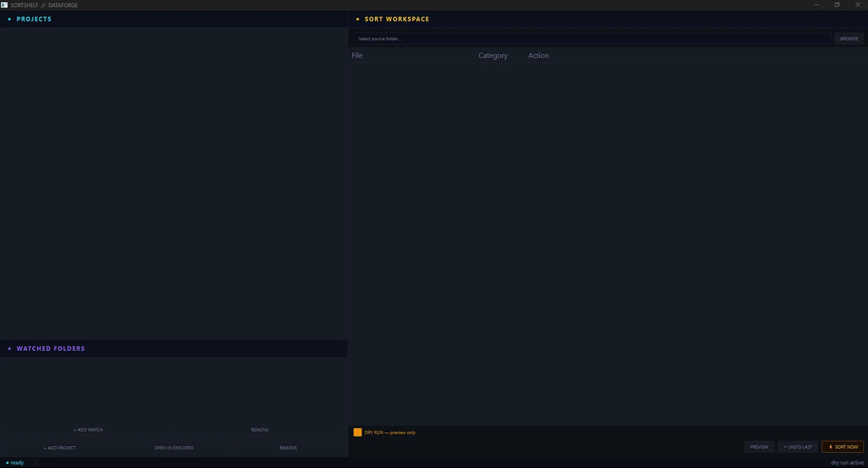Toggle the DRY RUN preview only checkbox

358,432
